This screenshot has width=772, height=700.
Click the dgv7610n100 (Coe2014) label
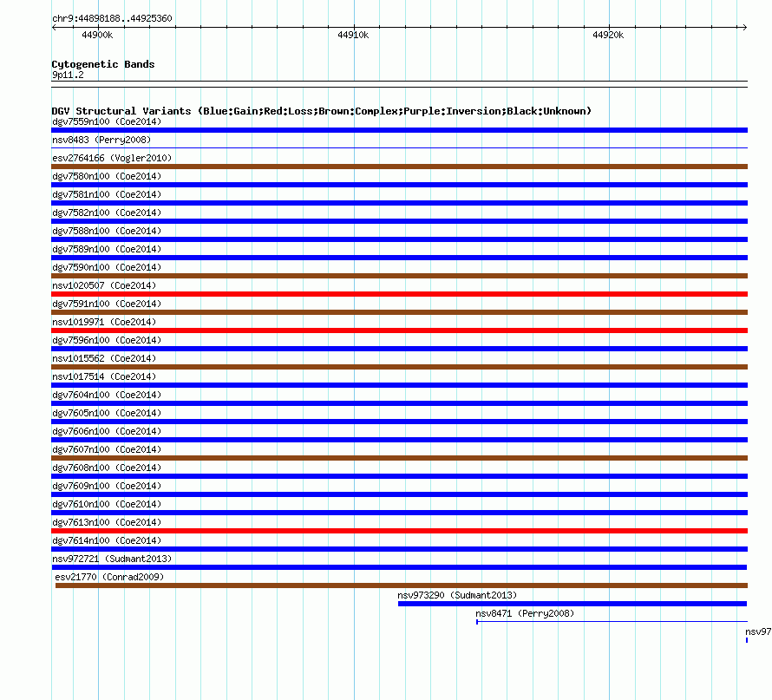coord(107,504)
